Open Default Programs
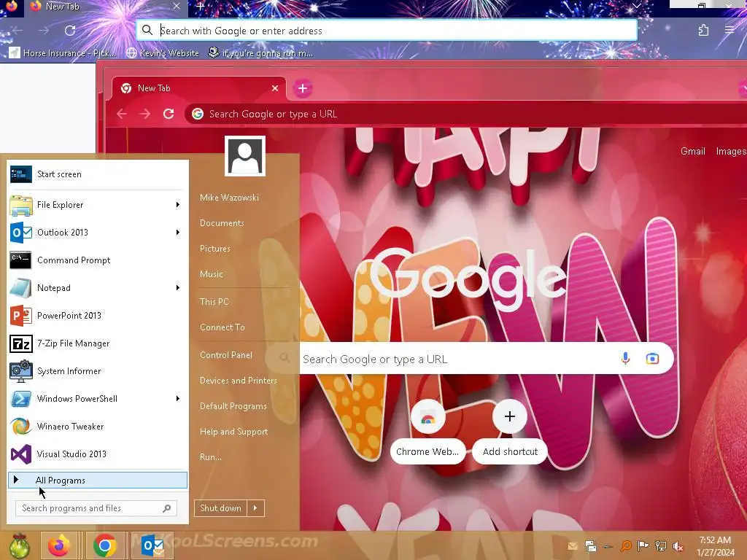747x560 pixels. click(233, 406)
